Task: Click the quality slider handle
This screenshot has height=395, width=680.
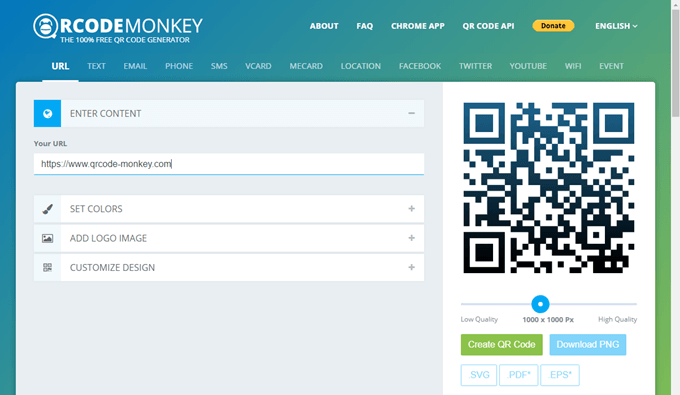Action: [x=540, y=304]
